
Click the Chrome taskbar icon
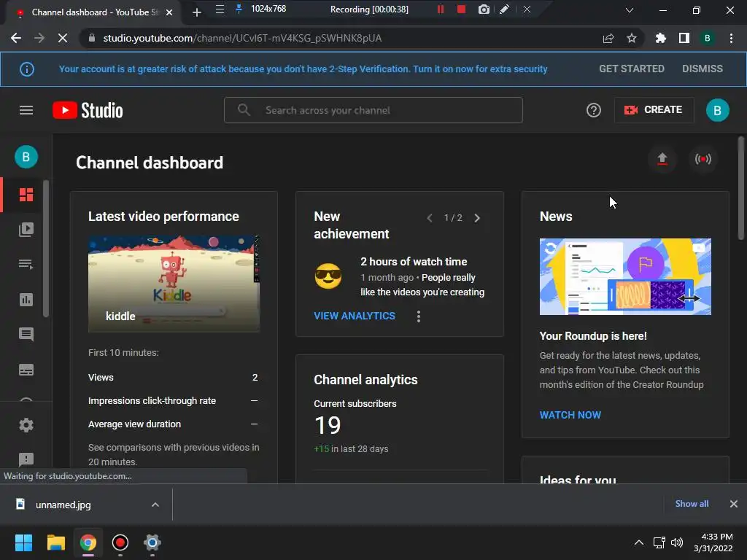click(x=88, y=542)
